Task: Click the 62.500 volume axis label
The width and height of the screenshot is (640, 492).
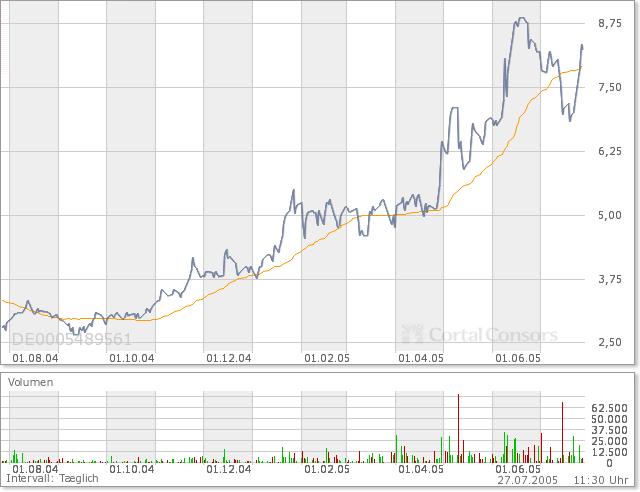Action: [x=609, y=408]
